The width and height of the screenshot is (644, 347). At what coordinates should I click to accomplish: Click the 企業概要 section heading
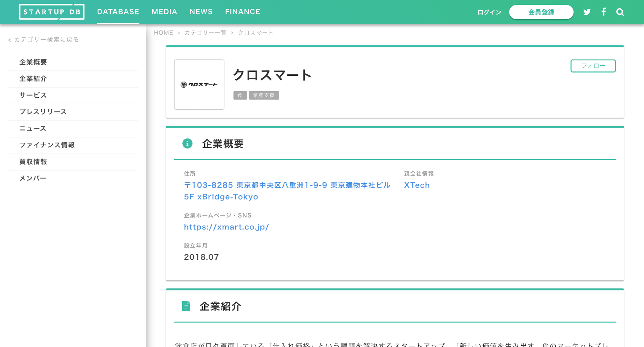click(x=223, y=144)
